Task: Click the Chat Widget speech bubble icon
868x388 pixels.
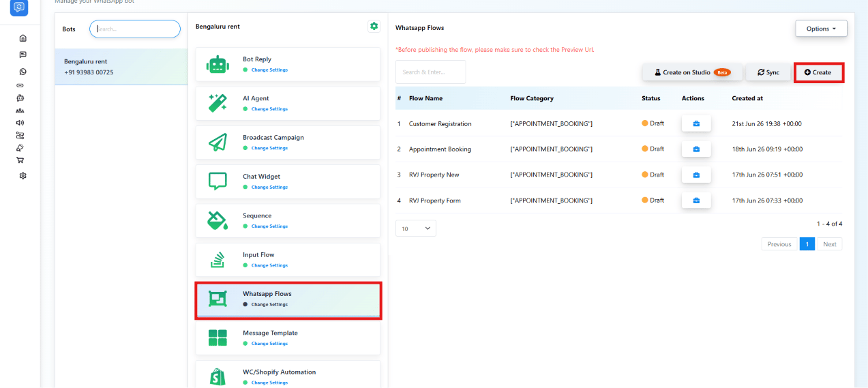Action: coord(218,181)
